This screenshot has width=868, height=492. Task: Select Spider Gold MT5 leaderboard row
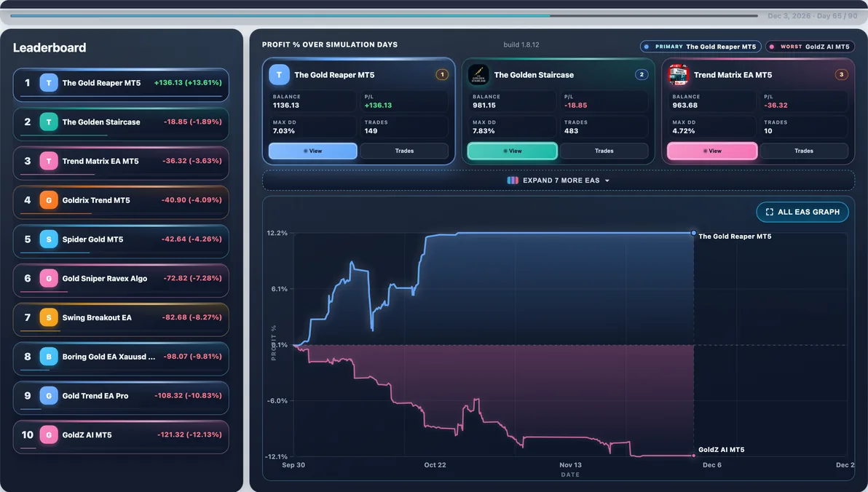(121, 242)
